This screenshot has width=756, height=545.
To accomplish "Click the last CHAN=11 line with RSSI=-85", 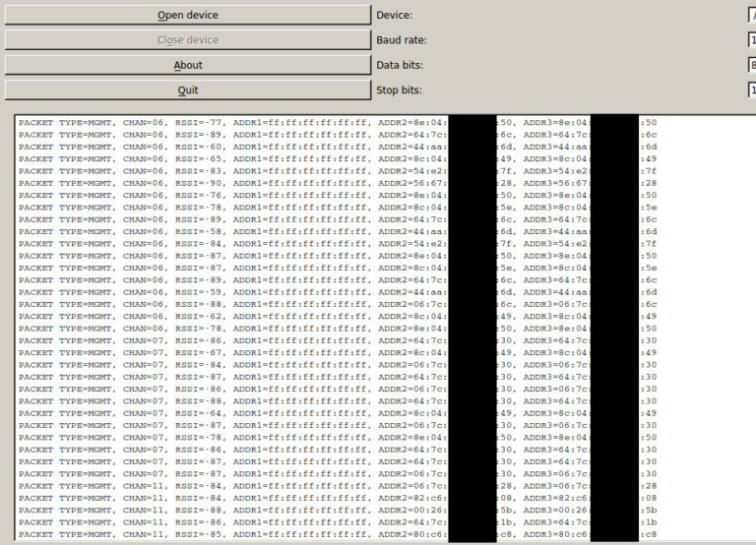I will [x=197, y=534].
